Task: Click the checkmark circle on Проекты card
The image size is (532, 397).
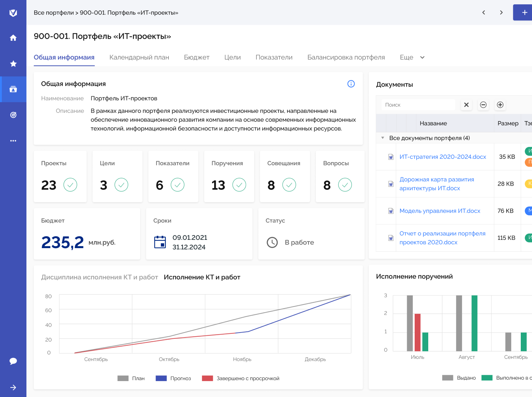Action: (70, 185)
